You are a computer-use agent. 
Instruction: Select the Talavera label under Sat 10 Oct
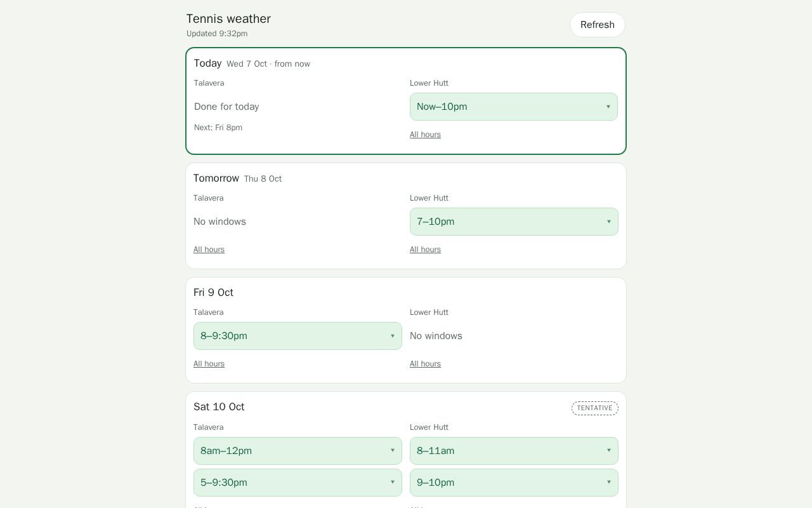point(209,427)
